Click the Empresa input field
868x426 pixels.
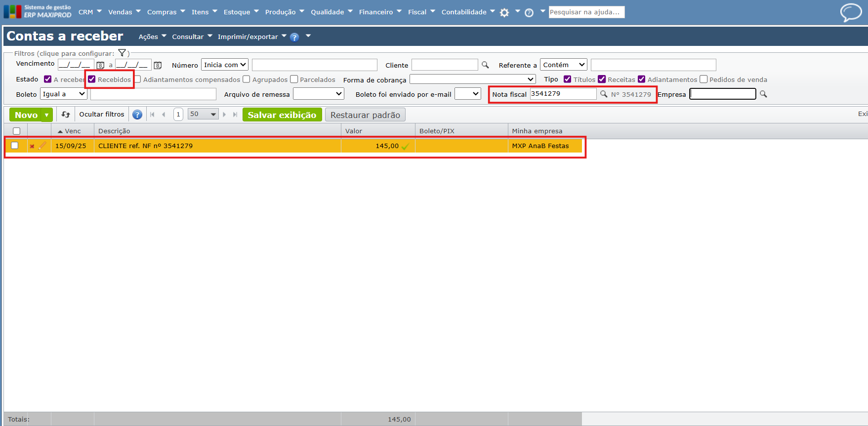tap(723, 94)
